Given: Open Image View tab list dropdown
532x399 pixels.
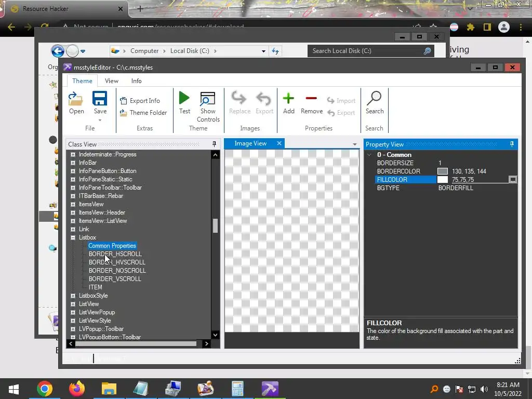Looking at the screenshot, I should [354, 144].
